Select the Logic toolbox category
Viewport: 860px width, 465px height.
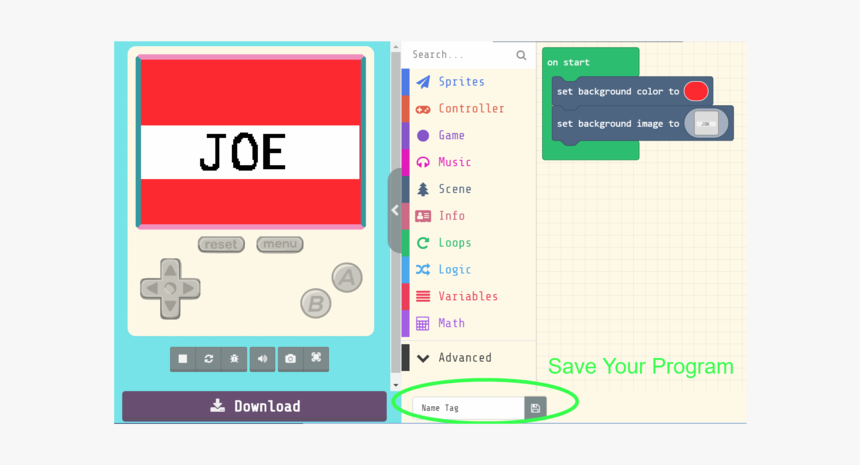pyautogui.click(x=468, y=270)
